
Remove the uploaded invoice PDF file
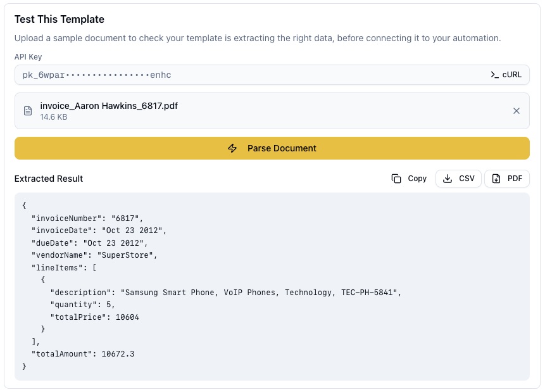pos(516,111)
